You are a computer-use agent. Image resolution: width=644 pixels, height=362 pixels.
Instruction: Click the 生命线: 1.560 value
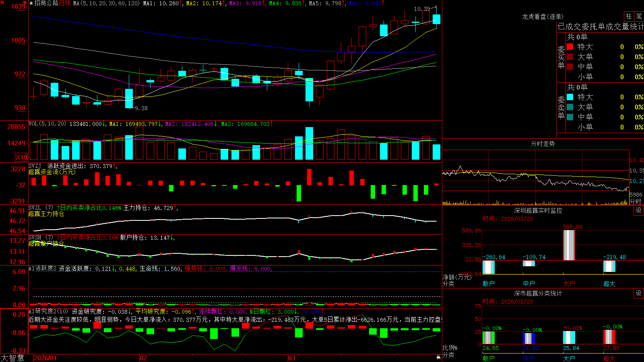point(160,269)
